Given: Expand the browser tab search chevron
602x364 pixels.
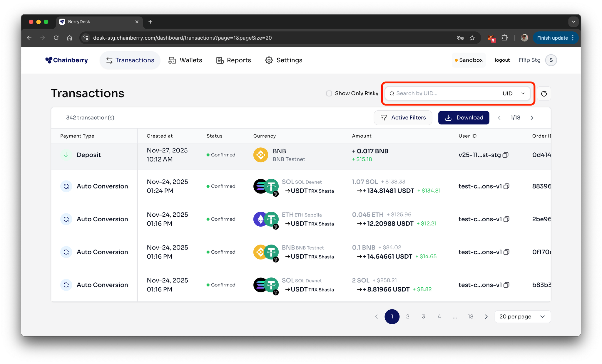Looking at the screenshot, I should (573, 22).
